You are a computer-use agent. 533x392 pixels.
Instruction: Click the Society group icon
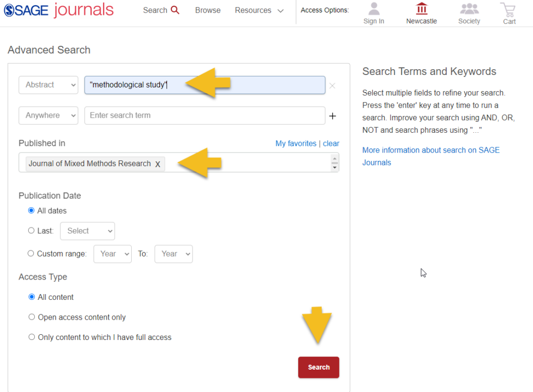tap(469, 9)
